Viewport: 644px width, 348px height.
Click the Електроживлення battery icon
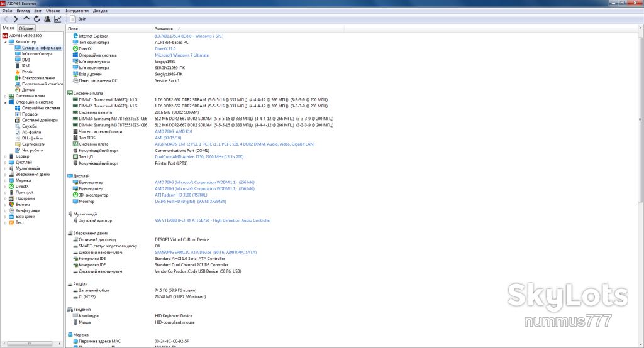[x=18, y=77]
